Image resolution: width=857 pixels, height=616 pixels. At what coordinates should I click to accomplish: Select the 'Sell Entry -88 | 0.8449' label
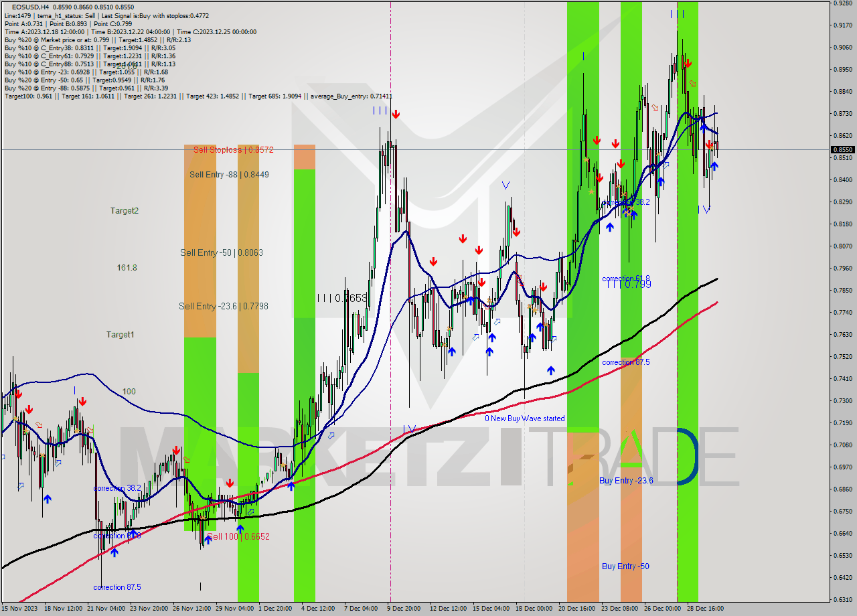coord(229,175)
